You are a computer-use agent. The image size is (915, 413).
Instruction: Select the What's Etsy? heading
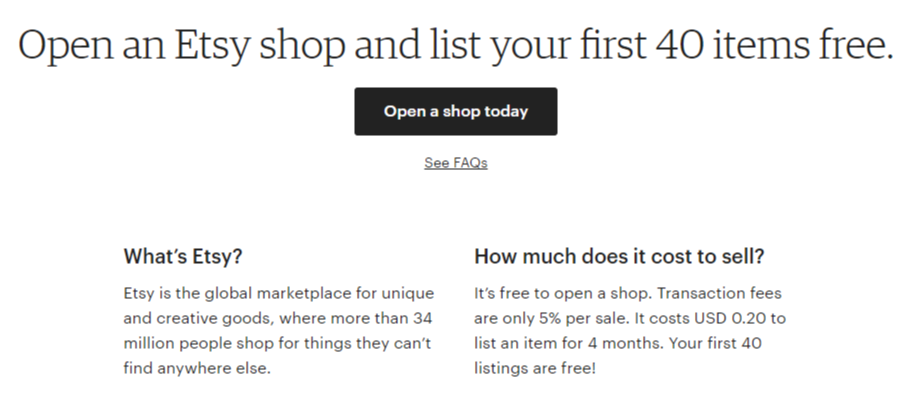coord(183,256)
